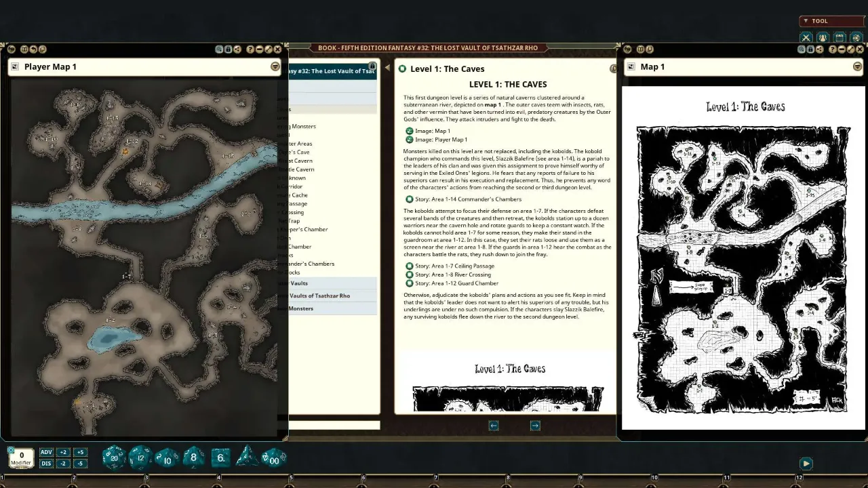Toggle the +2 modifier button
Viewport: 868px width, 488px height.
[x=64, y=452]
